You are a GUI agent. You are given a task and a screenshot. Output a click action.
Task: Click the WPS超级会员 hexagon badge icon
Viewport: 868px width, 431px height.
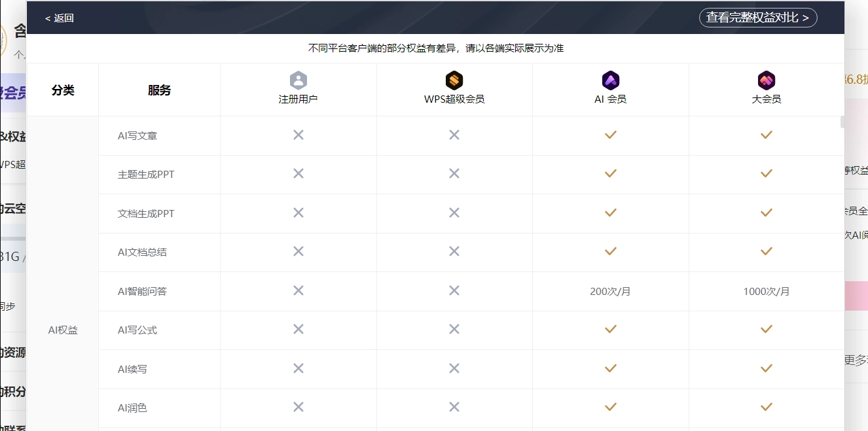click(x=454, y=80)
